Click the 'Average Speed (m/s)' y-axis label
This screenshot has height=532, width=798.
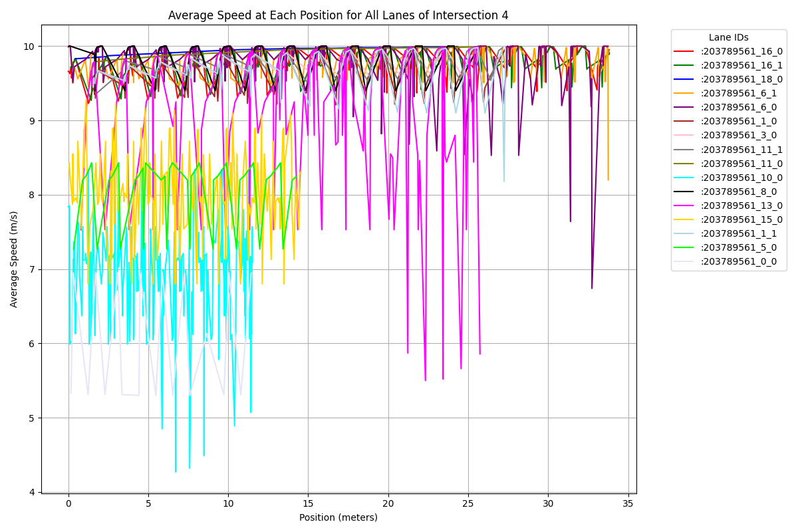(x=14, y=259)
